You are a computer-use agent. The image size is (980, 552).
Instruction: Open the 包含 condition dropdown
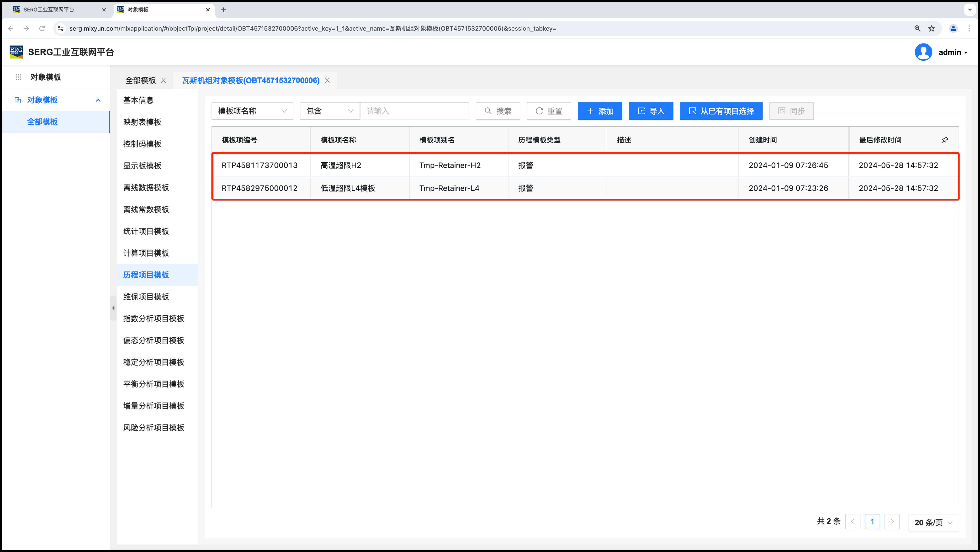(x=329, y=111)
